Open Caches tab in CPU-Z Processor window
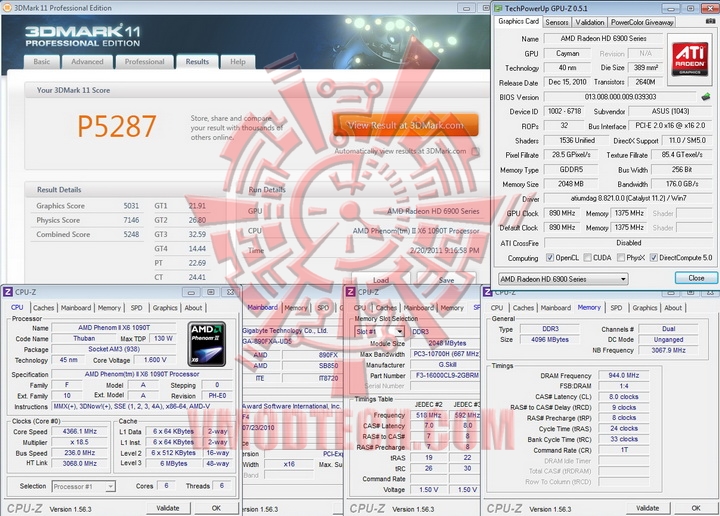The width and height of the screenshot is (720, 516). tap(44, 308)
